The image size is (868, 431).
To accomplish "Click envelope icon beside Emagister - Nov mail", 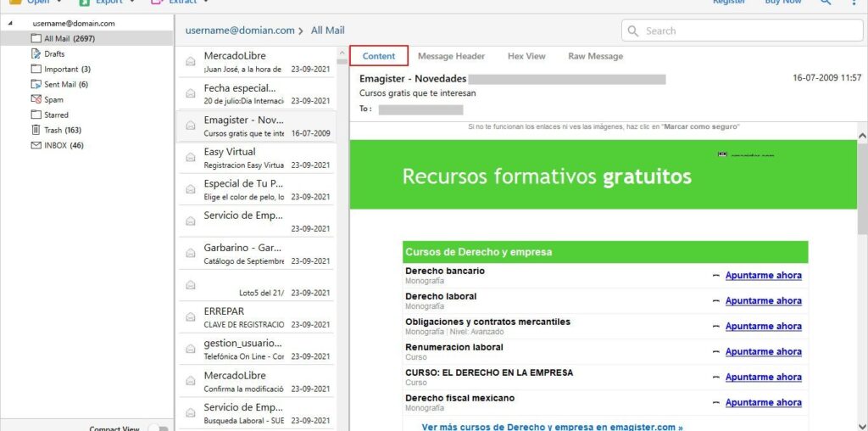I will [191, 126].
